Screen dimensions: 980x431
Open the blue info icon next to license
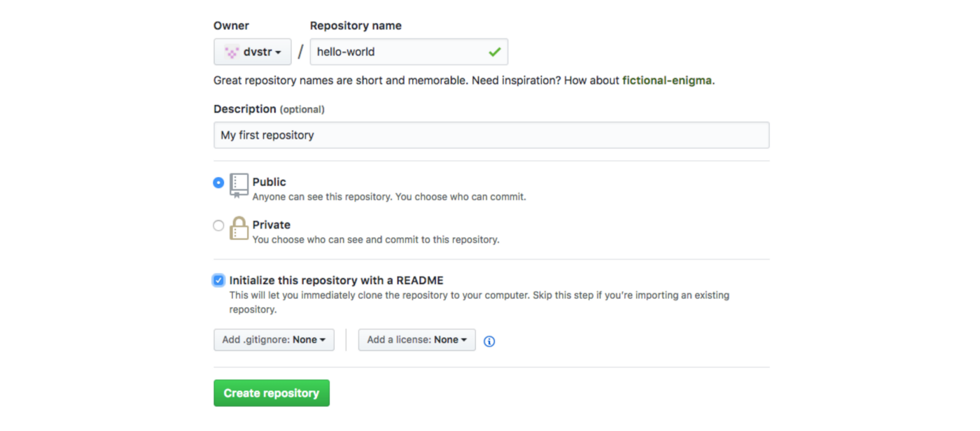tap(489, 341)
